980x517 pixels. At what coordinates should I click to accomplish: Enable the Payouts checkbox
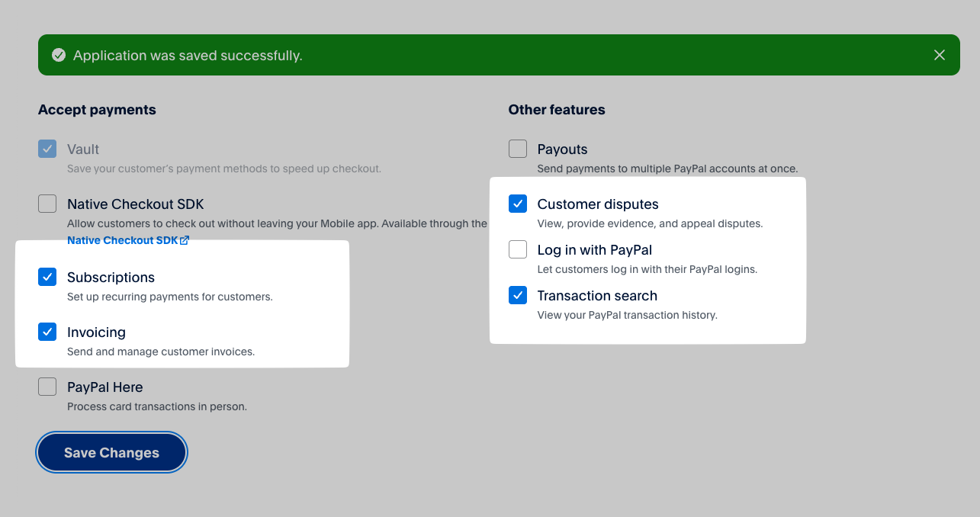(x=518, y=149)
